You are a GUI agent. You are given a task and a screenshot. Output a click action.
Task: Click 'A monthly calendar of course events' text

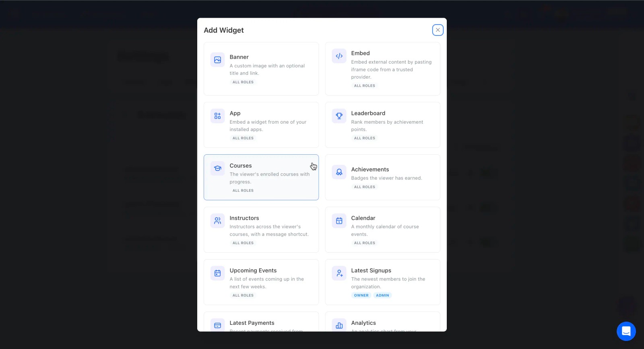pos(385,231)
